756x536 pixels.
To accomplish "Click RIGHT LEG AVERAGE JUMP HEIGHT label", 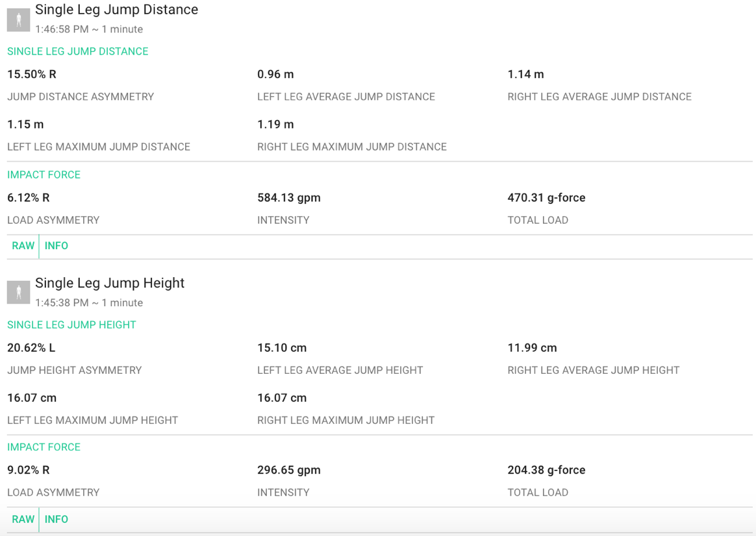I will click(x=594, y=371).
